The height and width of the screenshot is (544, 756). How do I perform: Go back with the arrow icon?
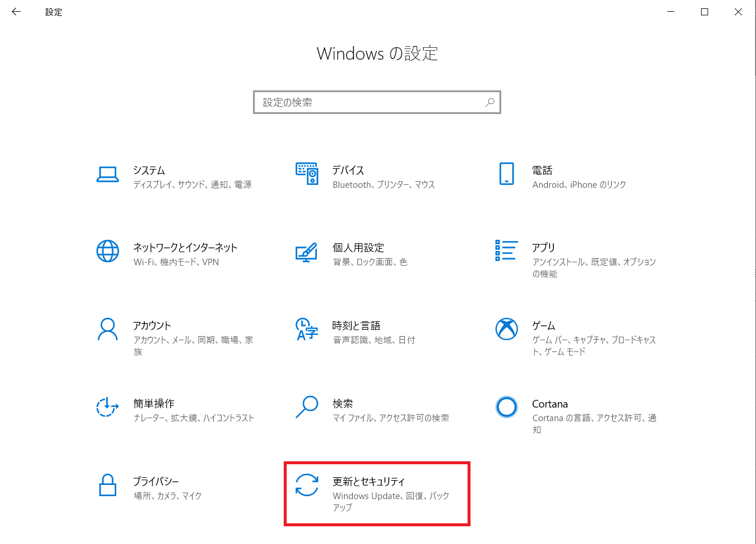click(x=16, y=12)
